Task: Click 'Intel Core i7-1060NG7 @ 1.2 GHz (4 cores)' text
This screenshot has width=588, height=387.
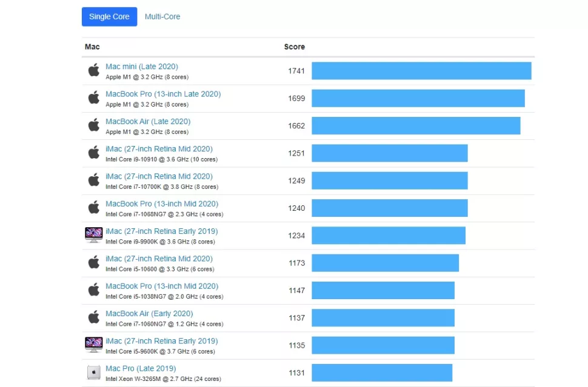Action: tap(164, 324)
